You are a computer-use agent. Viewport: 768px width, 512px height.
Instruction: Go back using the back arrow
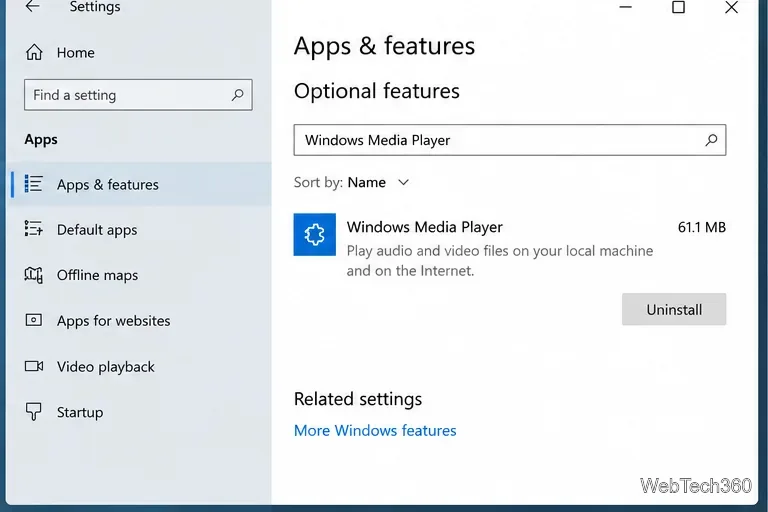32,6
